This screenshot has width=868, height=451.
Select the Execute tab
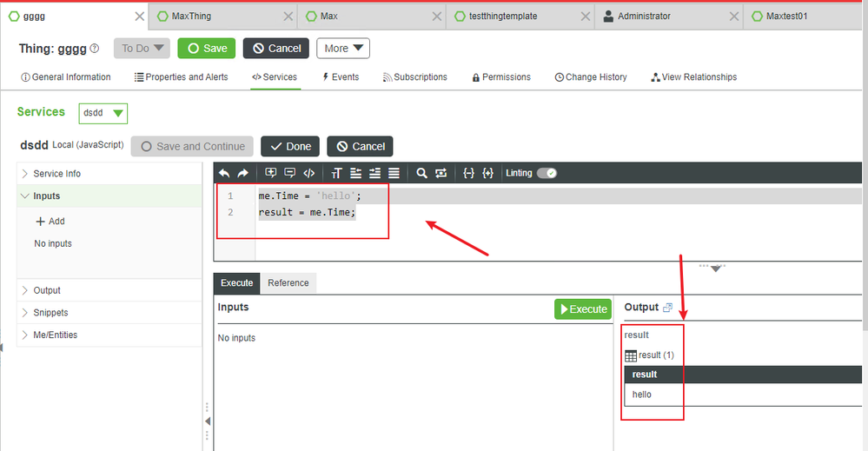[x=237, y=282]
